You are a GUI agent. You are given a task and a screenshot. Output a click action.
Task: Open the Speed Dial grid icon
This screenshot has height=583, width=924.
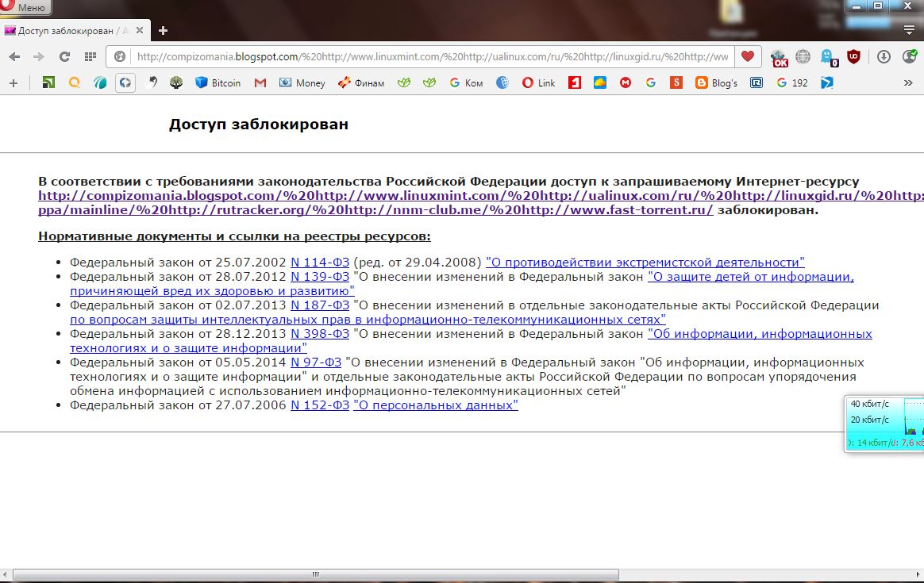90,57
